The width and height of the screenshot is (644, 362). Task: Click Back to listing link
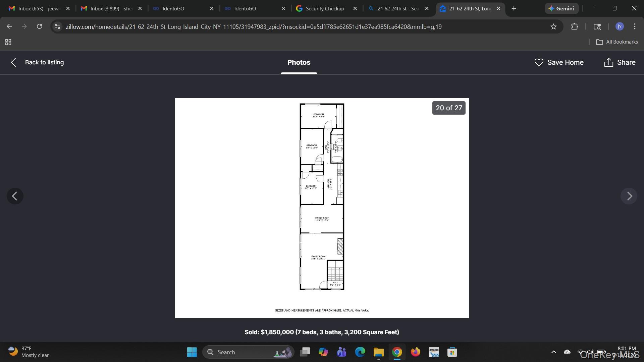44,62
